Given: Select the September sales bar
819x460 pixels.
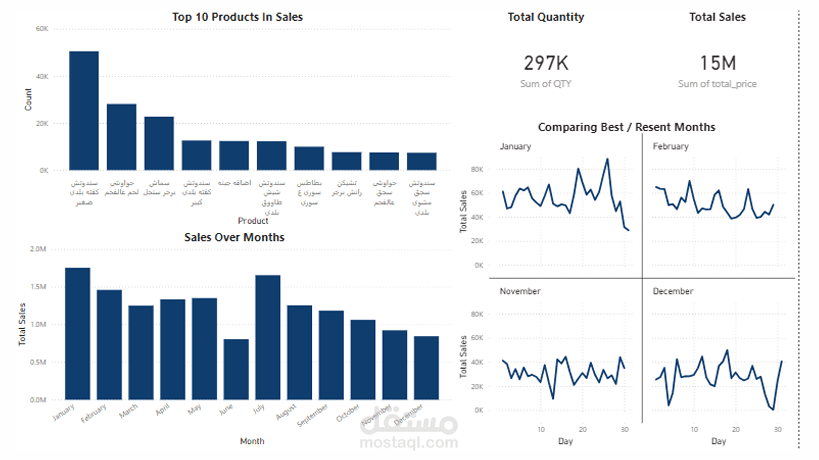Looking at the screenshot, I should point(331,355).
